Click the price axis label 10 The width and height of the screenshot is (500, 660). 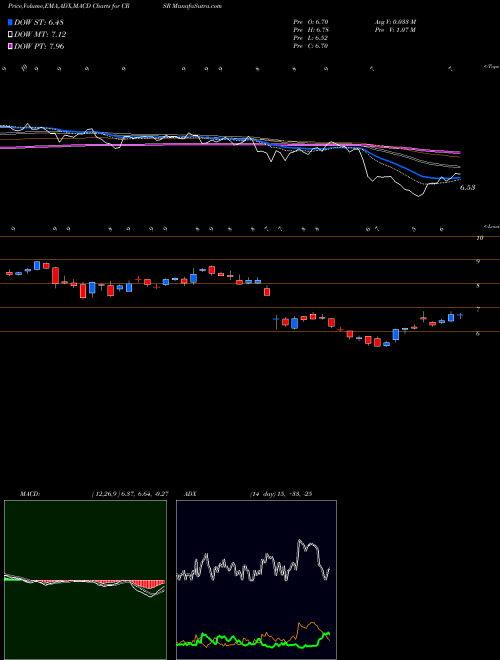[479, 238]
